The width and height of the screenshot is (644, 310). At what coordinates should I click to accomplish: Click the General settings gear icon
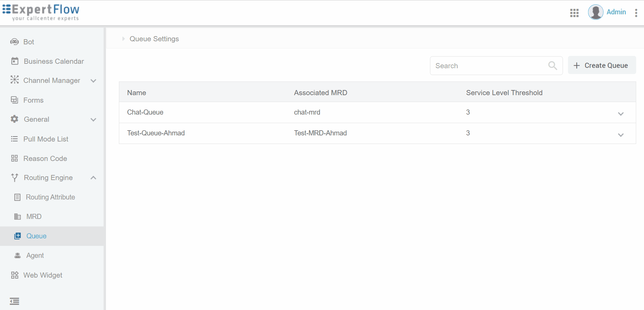[x=14, y=119]
